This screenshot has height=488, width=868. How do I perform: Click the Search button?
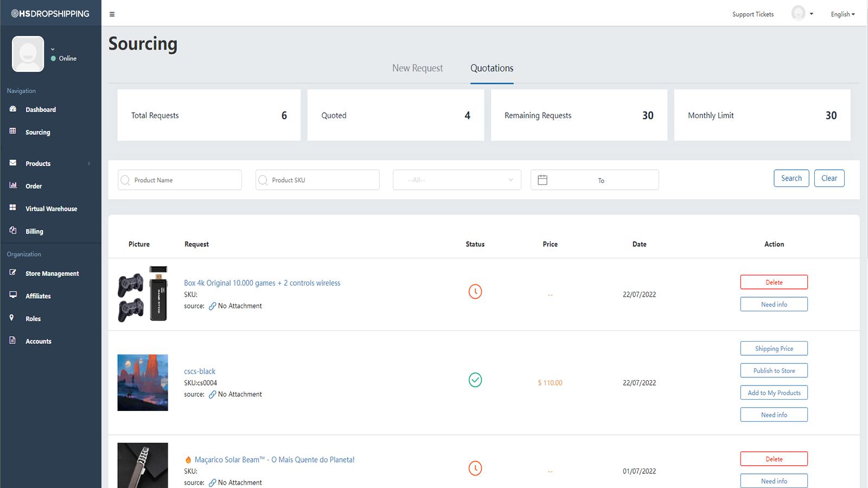(792, 178)
